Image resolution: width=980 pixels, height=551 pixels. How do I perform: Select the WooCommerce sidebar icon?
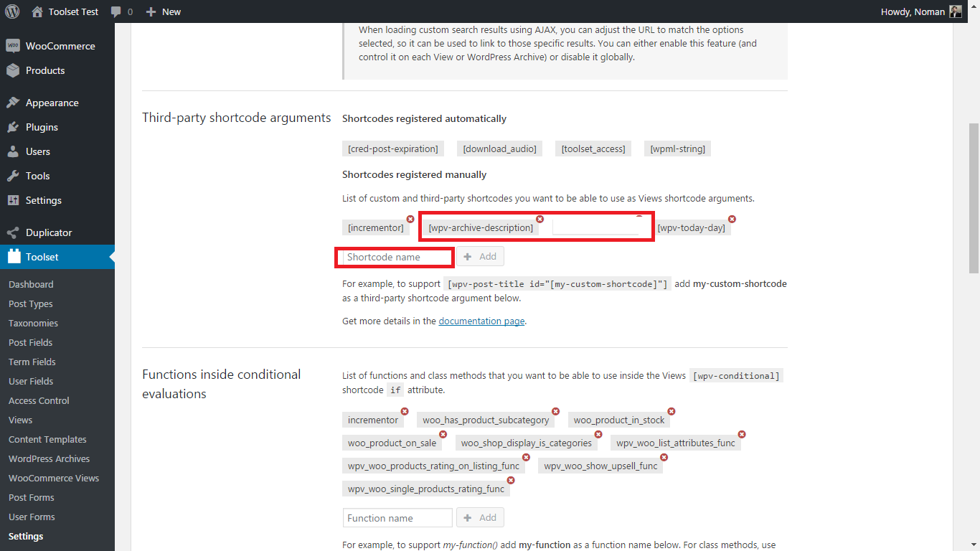coord(13,45)
